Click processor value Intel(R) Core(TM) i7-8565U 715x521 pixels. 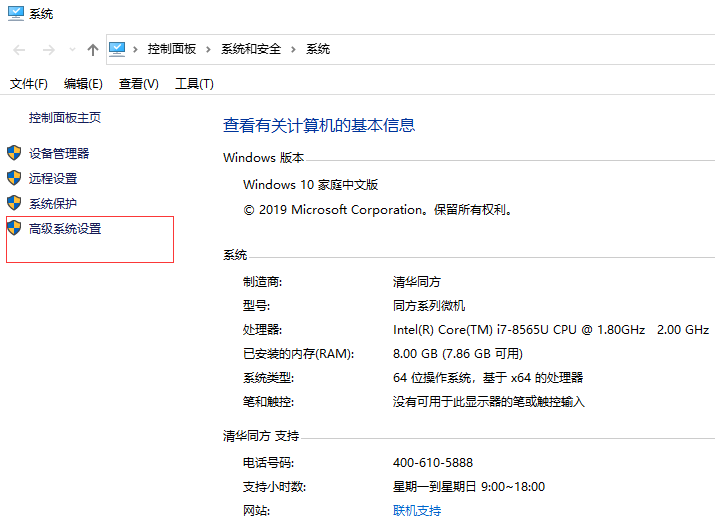click(551, 330)
